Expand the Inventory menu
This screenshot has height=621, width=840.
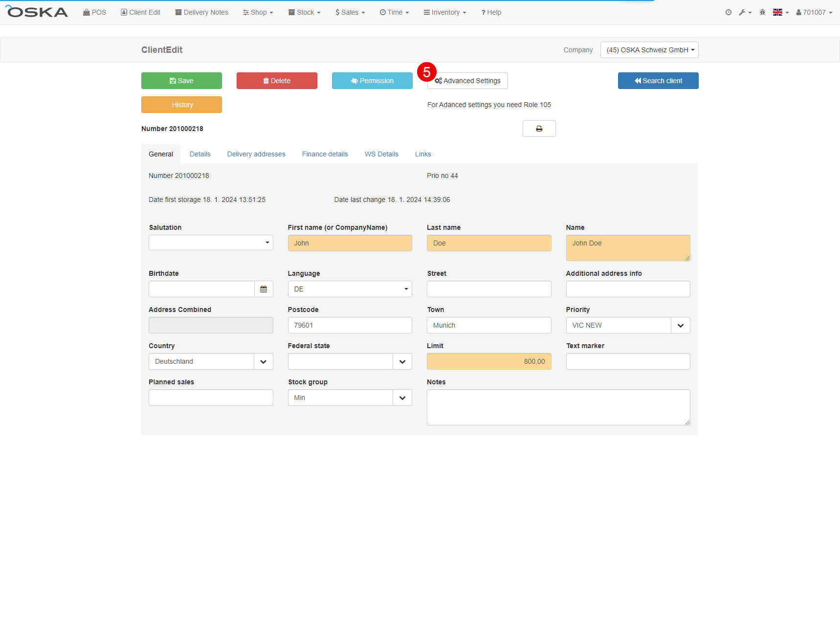click(445, 12)
